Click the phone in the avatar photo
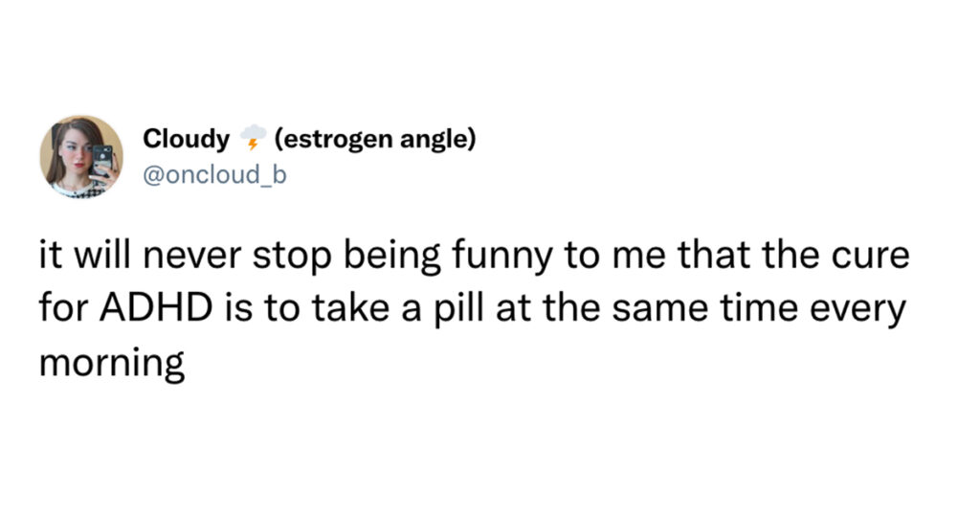The image size is (980, 515). click(102, 161)
